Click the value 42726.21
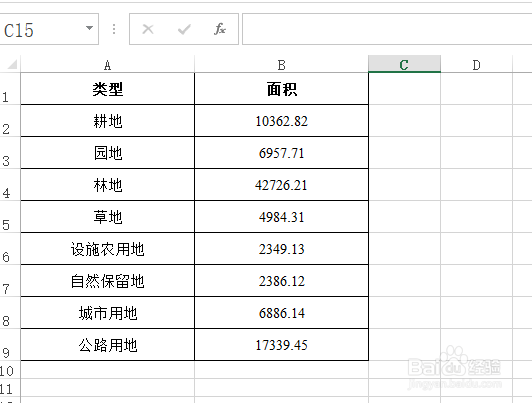This screenshot has height=403, width=532. [x=281, y=185]
